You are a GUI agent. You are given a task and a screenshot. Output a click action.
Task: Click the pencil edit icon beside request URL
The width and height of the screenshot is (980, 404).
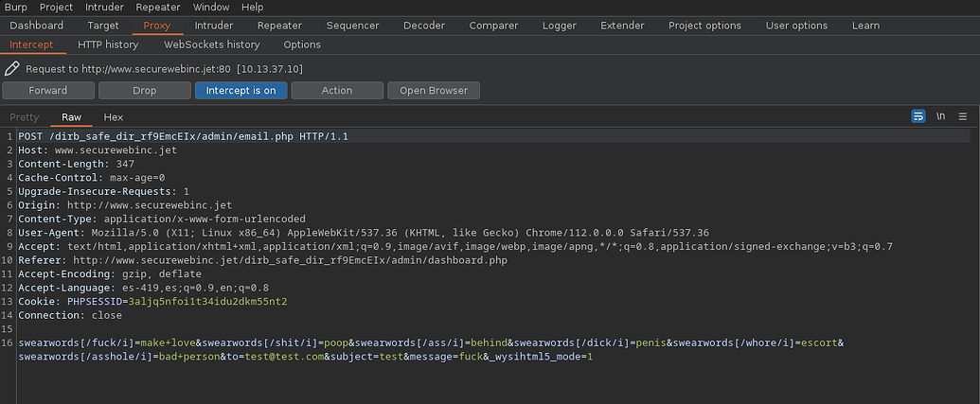[x=11, y=69]
